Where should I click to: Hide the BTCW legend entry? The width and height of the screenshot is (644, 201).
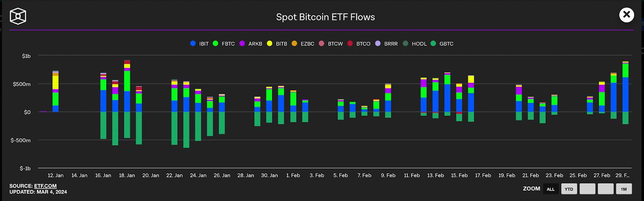(331, 43)
